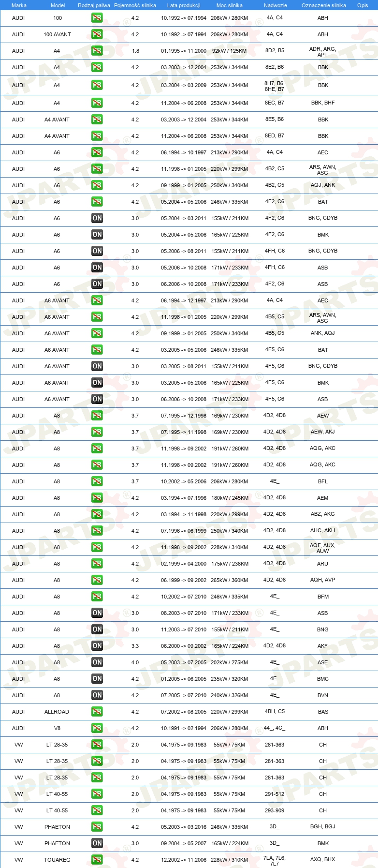Click the PB icon in the A8 BFM row
The width and height of the screenshot is (378, 868).
[x=97, y=597]
